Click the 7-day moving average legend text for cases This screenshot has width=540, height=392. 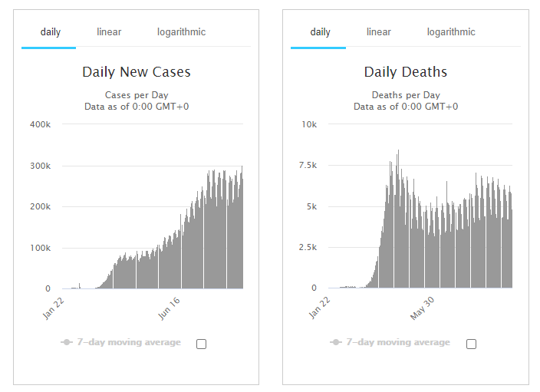tap(130, 342)
